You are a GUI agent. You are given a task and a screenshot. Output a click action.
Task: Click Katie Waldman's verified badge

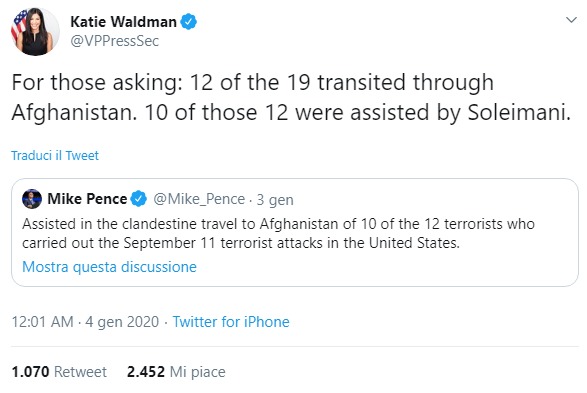coord(189,22)
